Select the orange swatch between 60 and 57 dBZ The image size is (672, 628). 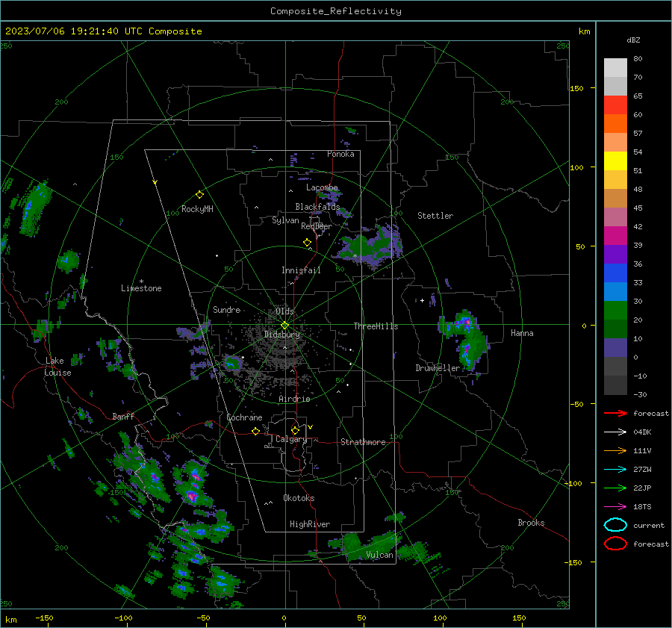click(615, 124)
